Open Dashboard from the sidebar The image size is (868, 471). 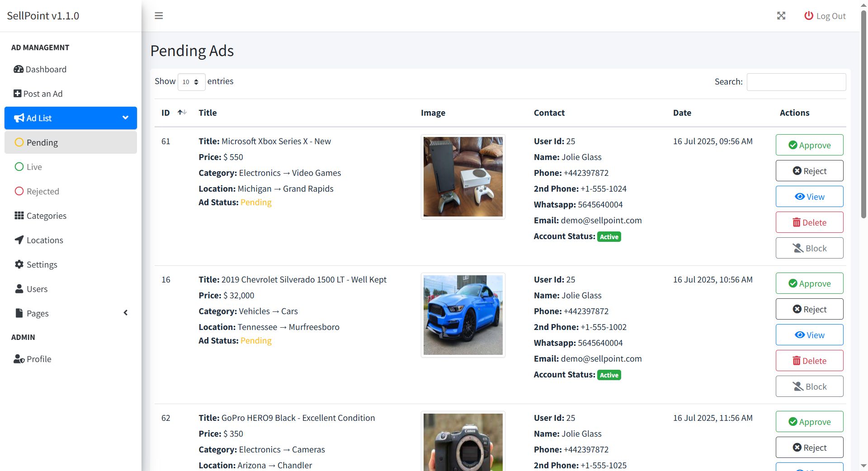point(71,69)
